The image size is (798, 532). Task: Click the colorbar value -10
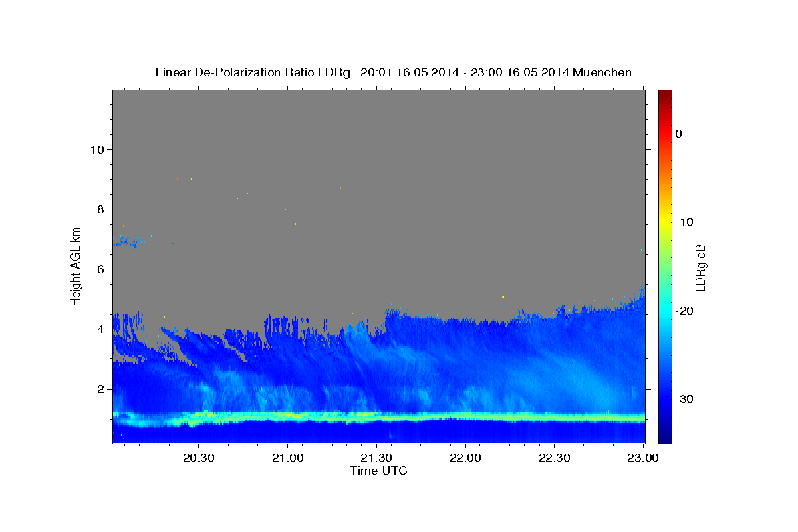tap(684, 222)
